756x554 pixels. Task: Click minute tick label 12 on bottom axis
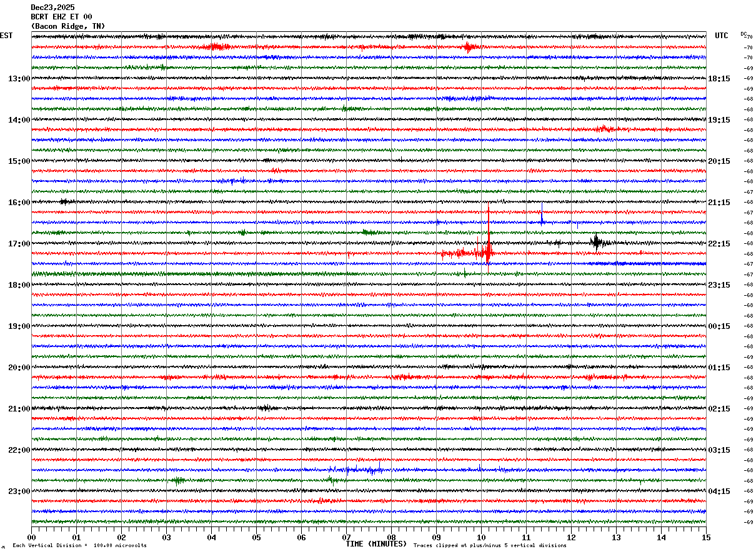point(571,537)
